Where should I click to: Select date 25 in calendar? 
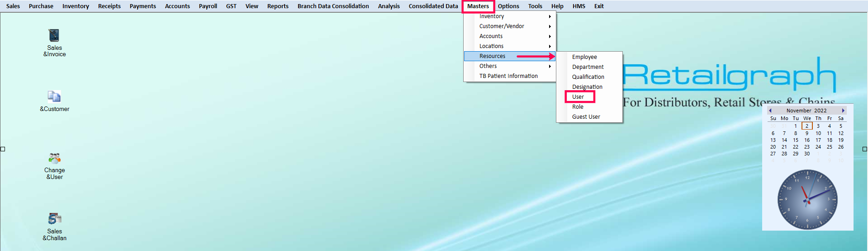pos(830,147)
